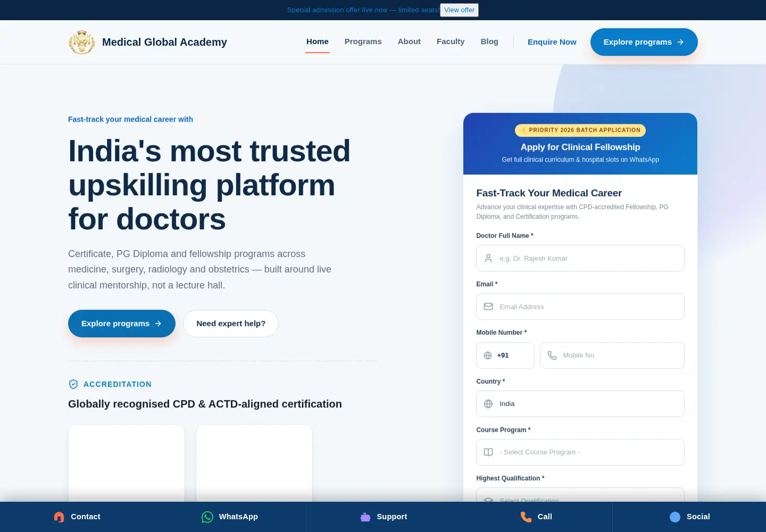Viewport: 766px width, 532px height.
Task: Open the Faculty nav item
Action: [451, 41]
